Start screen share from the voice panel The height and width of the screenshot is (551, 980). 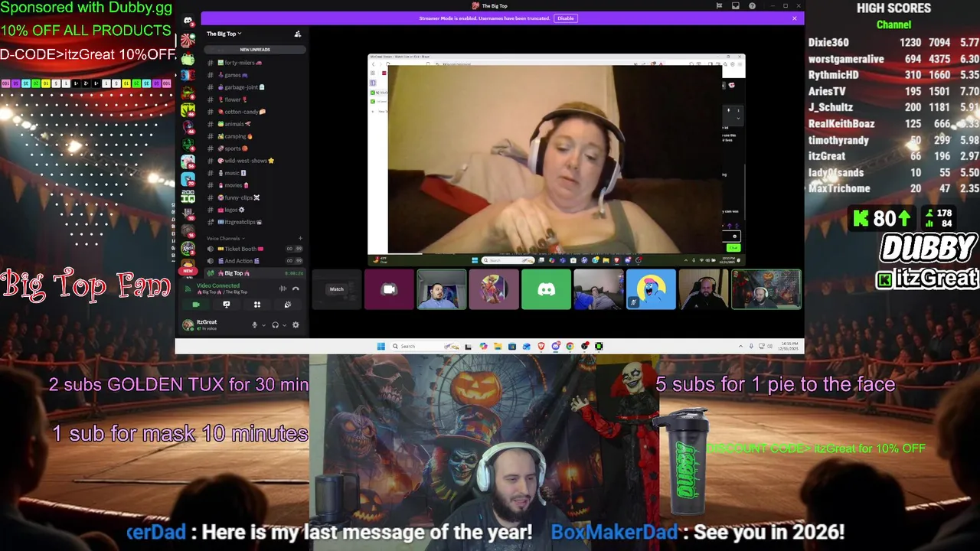[227, 305]
